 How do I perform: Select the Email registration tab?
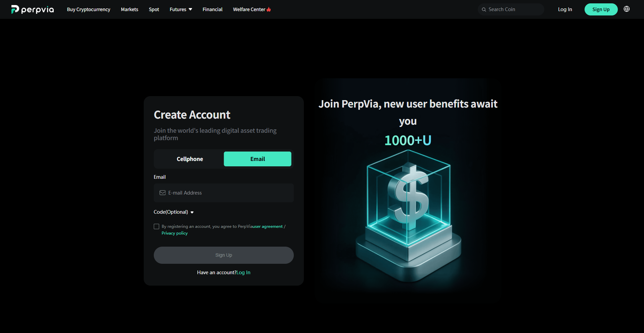(x=258, y=159)
